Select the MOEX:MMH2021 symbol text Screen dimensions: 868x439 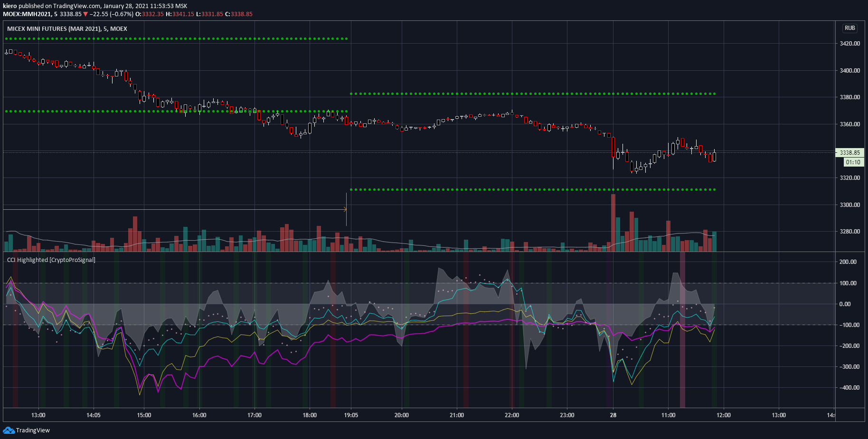click(x=27, y=14)
